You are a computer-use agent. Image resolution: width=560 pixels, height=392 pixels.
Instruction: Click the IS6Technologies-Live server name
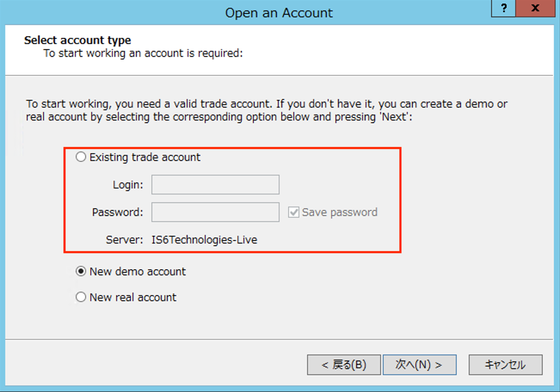coord(204,240)
